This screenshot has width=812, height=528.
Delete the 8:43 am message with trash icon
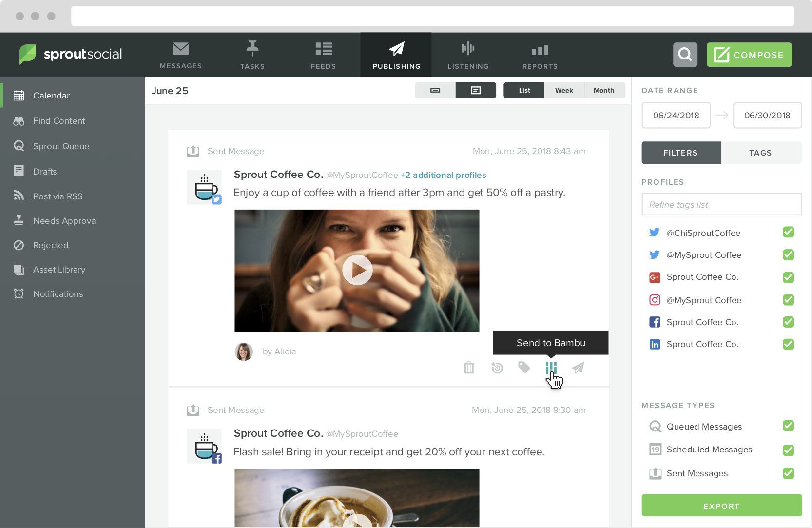point(469,368)
